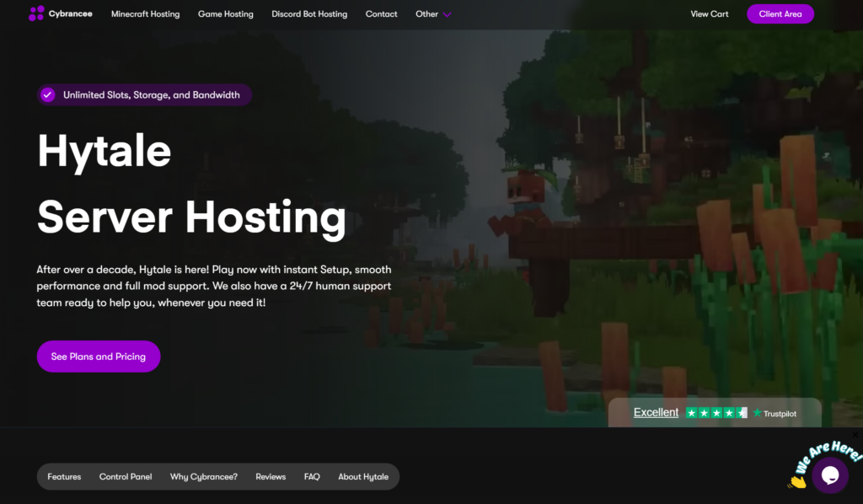This screenshot has width=863, height=504.
Task: Open the Discord Bot Hosting menu item
Action: [309, 13]
